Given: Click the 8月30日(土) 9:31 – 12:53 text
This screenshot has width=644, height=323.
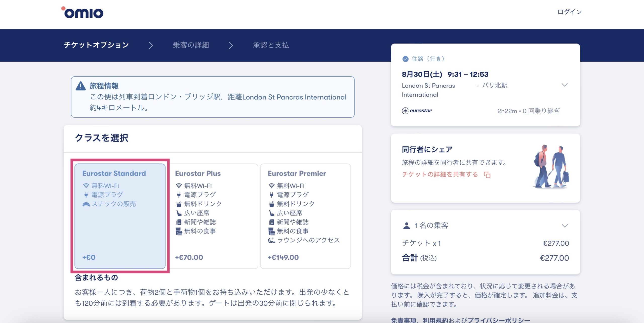Looking at the screenshot, I should click(445, 74).
